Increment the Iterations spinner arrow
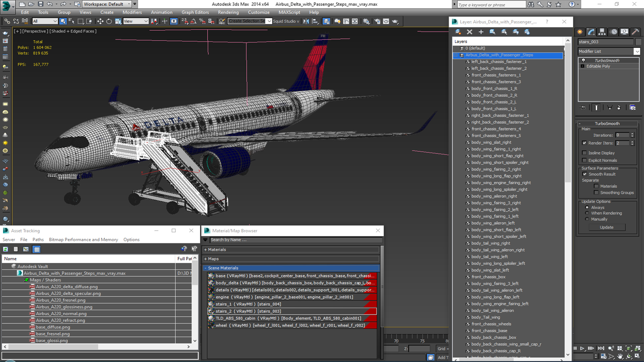The height and width of the screenshot is (362, 644). click(632, 134)
